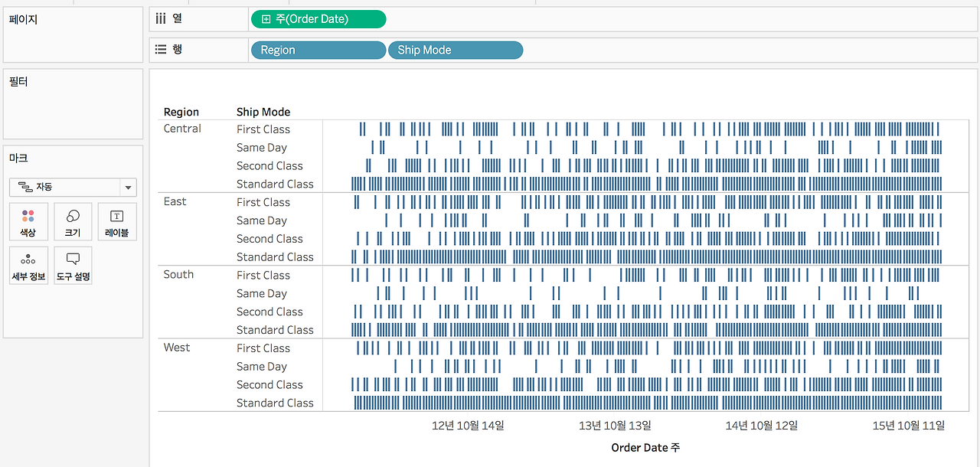Select the Central region label
The width and height of the screenshot is (980, 467).
pyautogui.click(x=182, y=129)
